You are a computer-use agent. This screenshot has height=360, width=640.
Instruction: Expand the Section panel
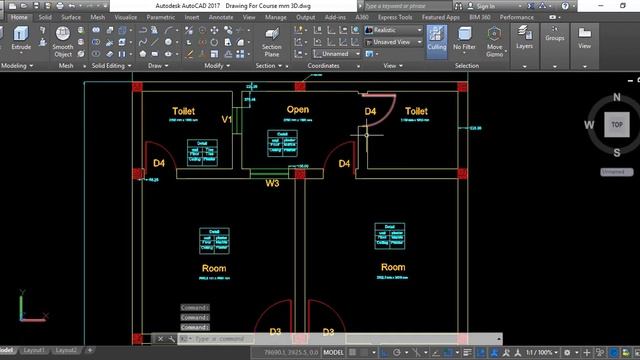click(x=269, y=66)
